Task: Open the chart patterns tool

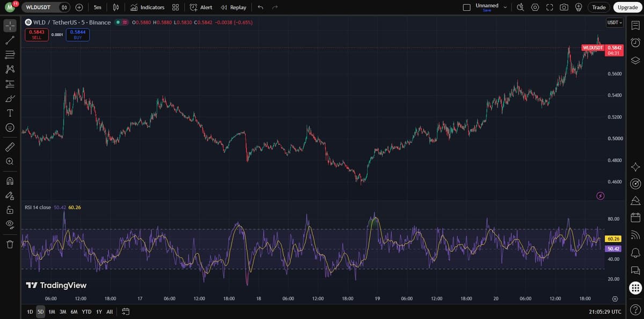Action: tap(10, 69)
